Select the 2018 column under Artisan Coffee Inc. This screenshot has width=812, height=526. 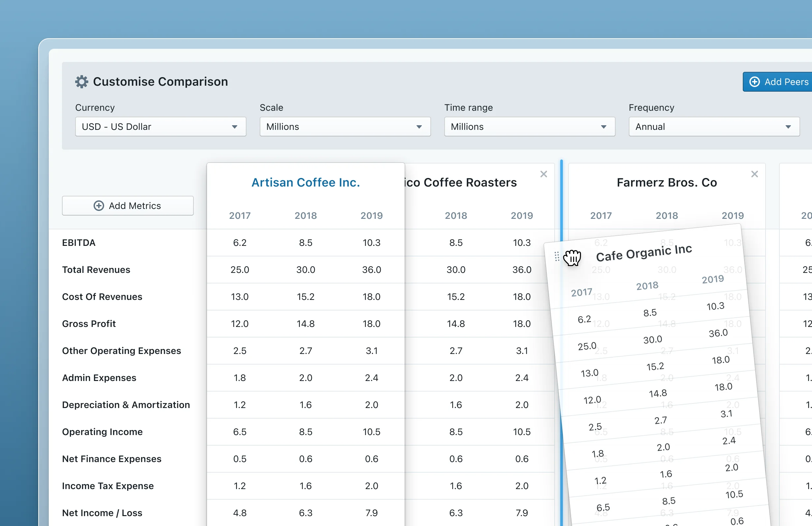[x=306, y=215]
